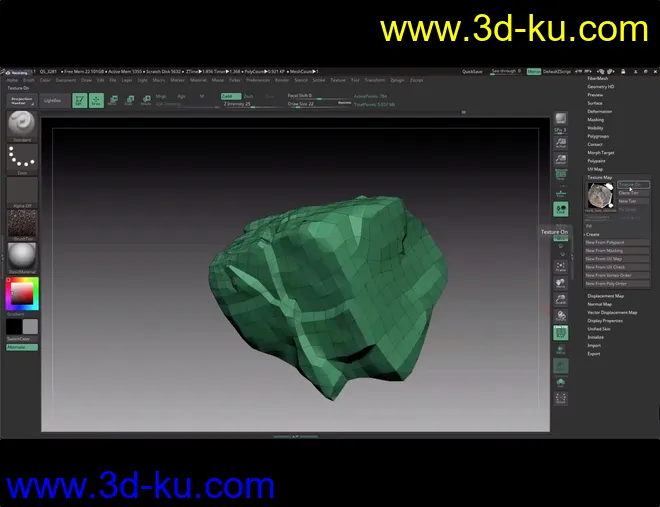Screen dimensions: 660x507
Task: Toggle the Floor grid icon
Action: 561,193
